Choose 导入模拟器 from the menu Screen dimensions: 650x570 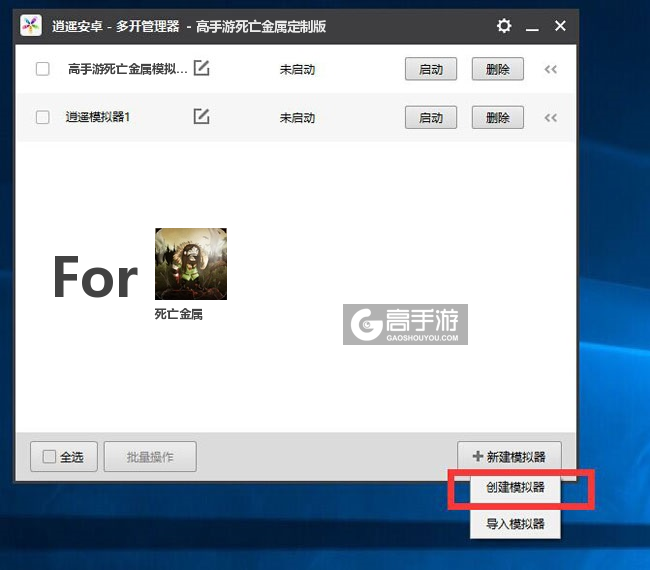(x=515, y=524)
